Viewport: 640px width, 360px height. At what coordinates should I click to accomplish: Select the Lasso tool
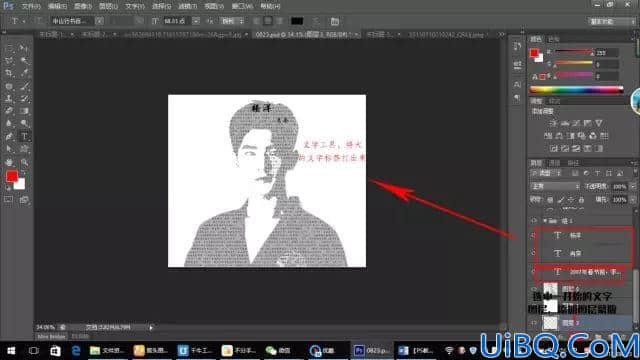coord(9,61)
